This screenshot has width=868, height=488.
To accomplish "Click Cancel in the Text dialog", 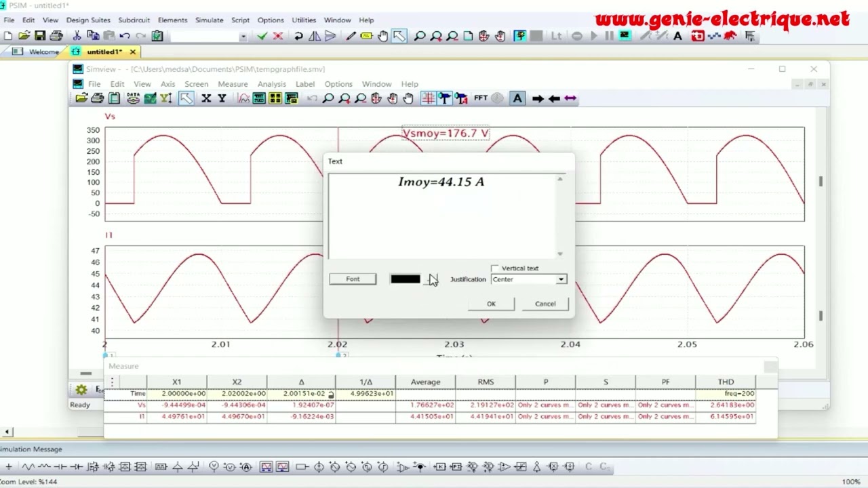I will [545, 304].
